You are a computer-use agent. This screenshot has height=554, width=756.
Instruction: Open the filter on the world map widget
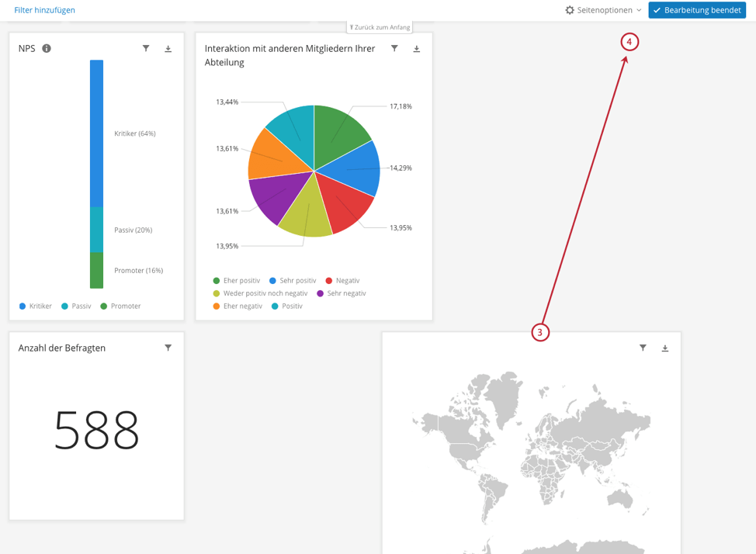click(x=643, y=348)
